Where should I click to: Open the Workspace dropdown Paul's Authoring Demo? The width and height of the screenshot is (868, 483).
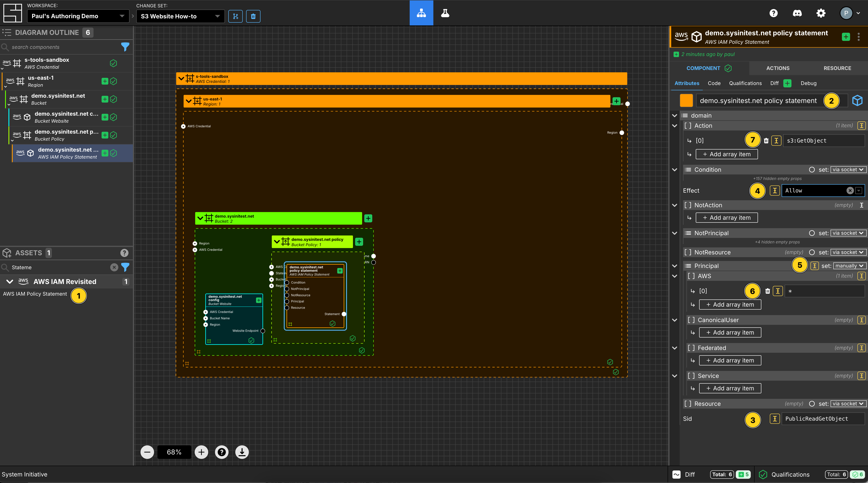point(78,16)
